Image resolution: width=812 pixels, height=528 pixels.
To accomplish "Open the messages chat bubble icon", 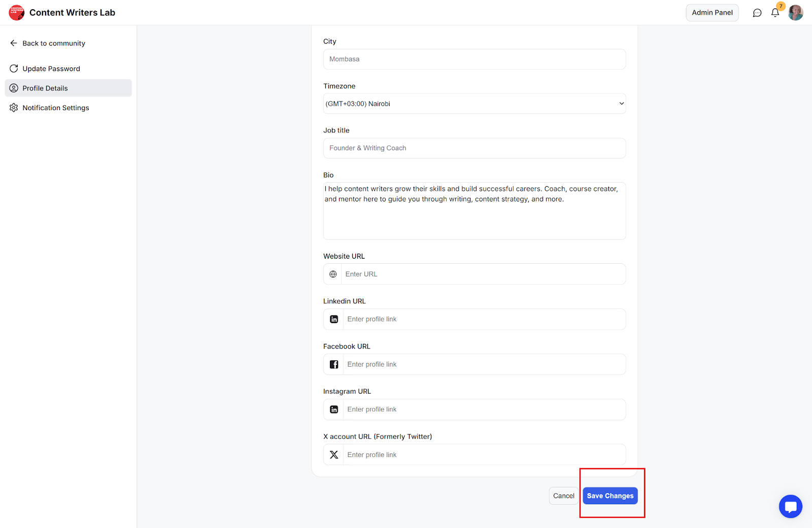I will [757, 13].
